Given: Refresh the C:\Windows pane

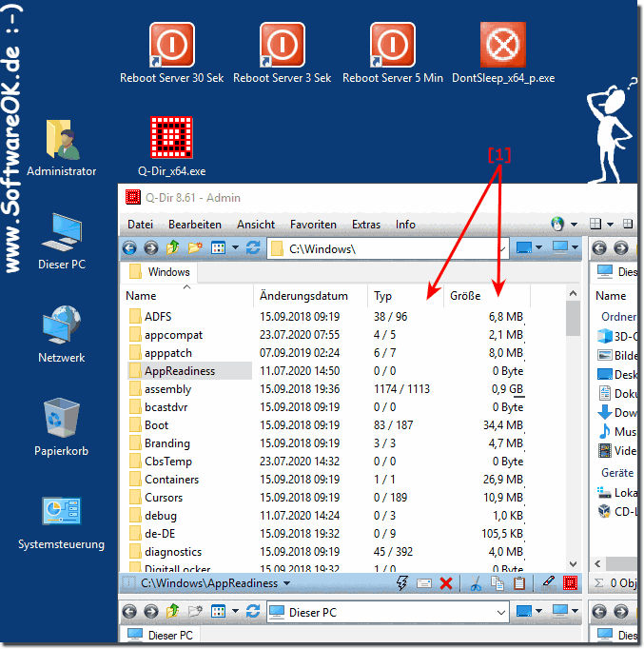Looking at the screenshot, I should click(x=253, y=247).
